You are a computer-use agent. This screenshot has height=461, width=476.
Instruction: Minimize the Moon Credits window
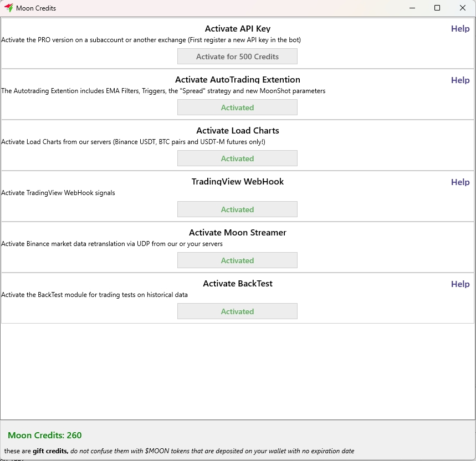click(x=412, y=8)
